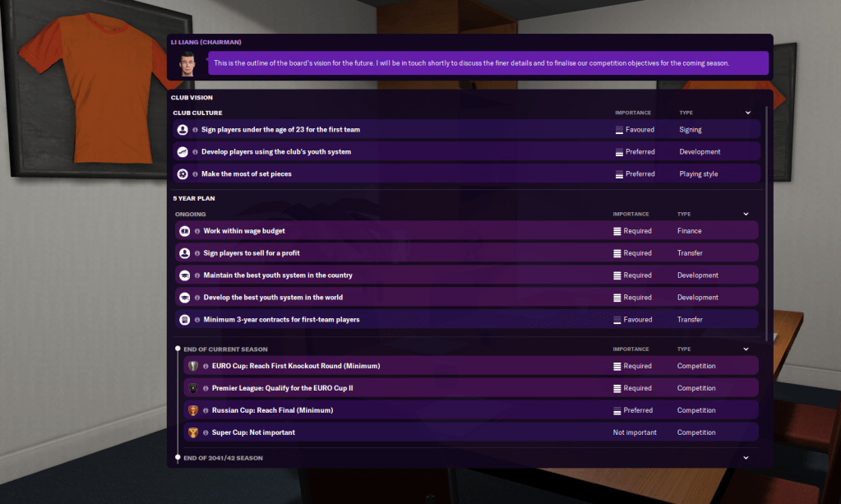Click the contract icon beside Minimum 3-year contracts
This screenshot has width=841, height=504.
(x=184, y=320)
